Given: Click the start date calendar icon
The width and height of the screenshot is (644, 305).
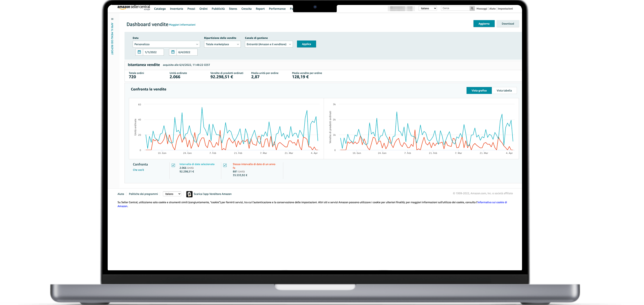Looking at the screenshot, I should 139,52.
